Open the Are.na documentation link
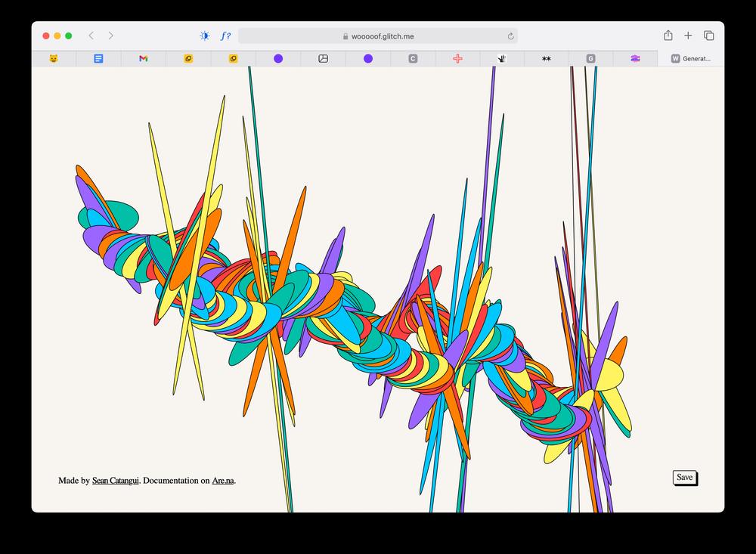This screenshot has width=756, height=554. coord(223,481)
